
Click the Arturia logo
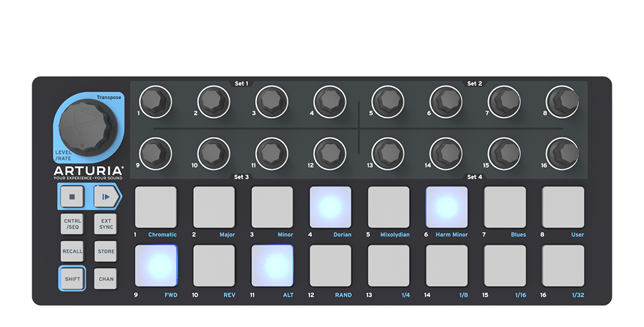coord(88,170)
